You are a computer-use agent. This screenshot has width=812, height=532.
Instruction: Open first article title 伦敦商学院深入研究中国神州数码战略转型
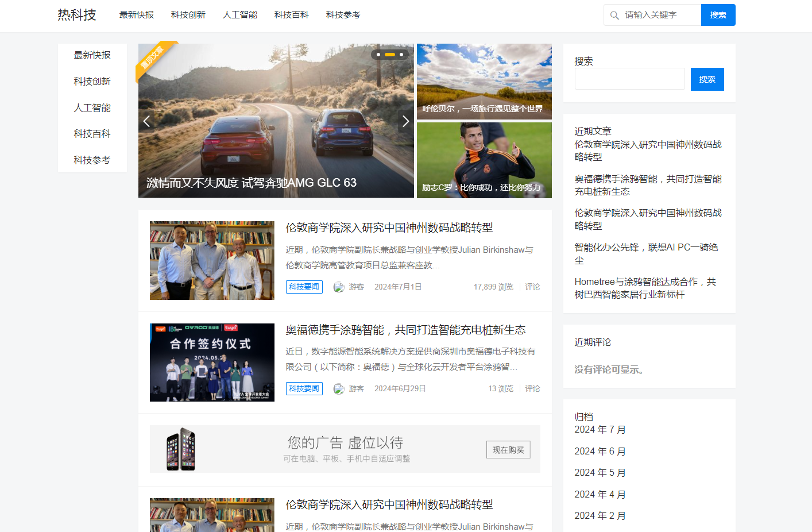pos(389,228)
